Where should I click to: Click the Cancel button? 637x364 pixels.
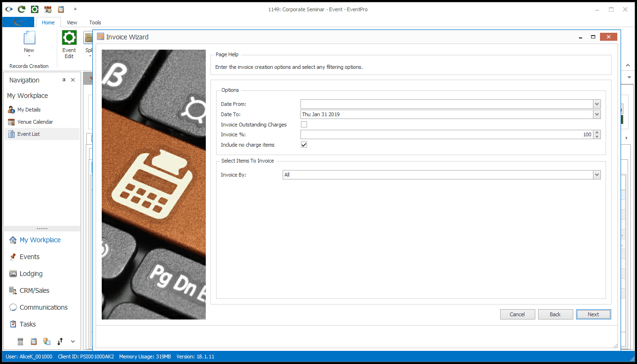pyautogui.click(x=517, y=314)
